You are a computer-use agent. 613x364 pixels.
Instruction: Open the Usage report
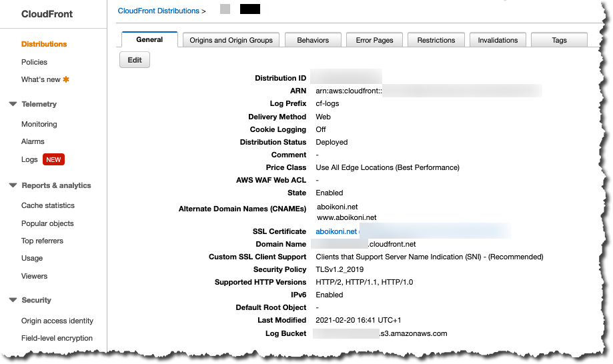(x=31, y=258)
